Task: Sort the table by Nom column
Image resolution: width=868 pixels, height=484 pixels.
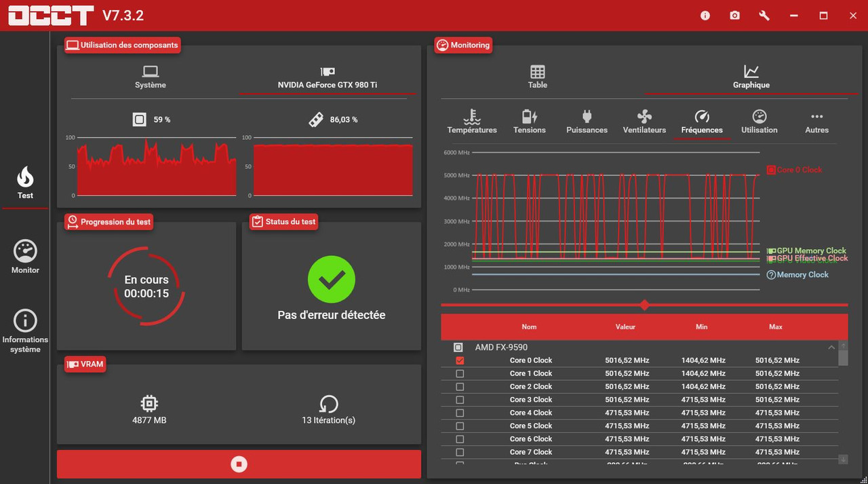Action: [x=529, y=327]
